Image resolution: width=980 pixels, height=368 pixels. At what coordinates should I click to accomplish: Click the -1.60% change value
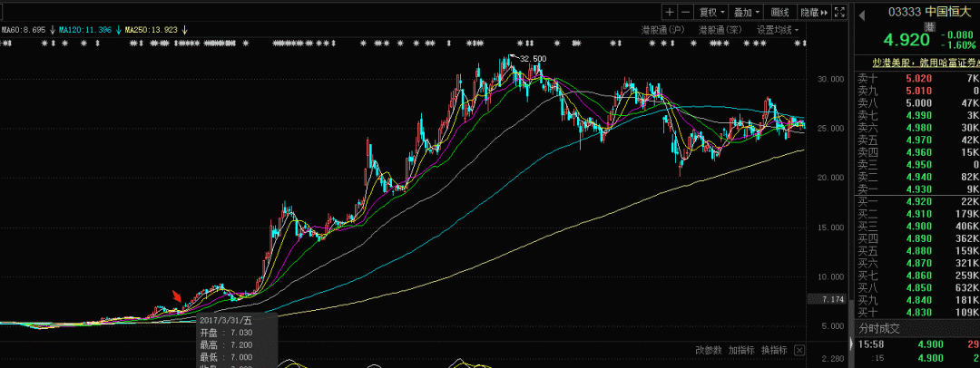pyautogui.click(x=958, y=45)
